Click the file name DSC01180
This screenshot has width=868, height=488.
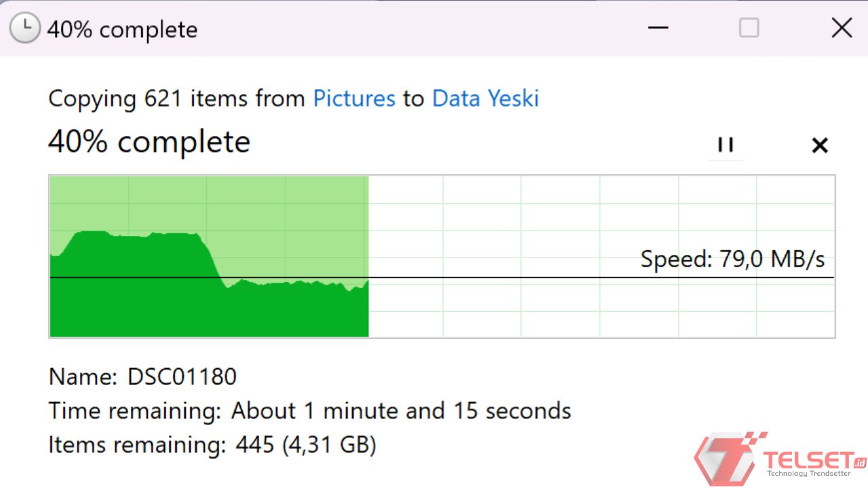[x=182, y=377]
